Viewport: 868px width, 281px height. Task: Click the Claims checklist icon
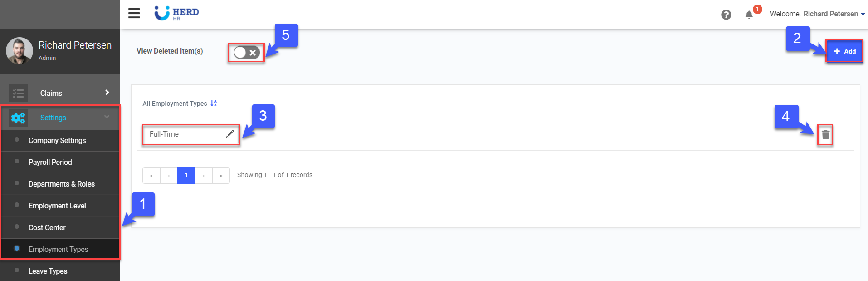tap(18, 94)
